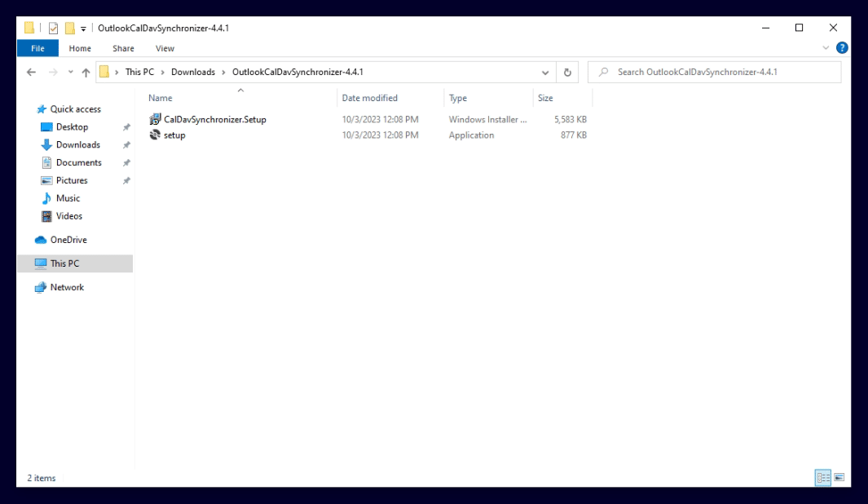Click inside the search box

click(x=709, y=72)
